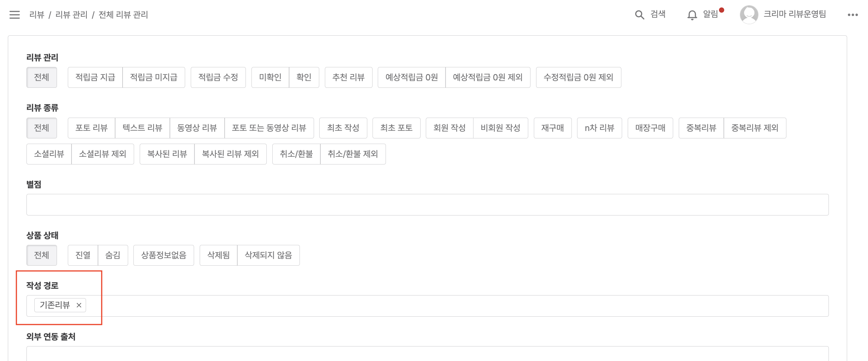Click the 크리마 리뷰운영팀 account name
This screenshot has height=361, width=868.
tap(795, 14)
